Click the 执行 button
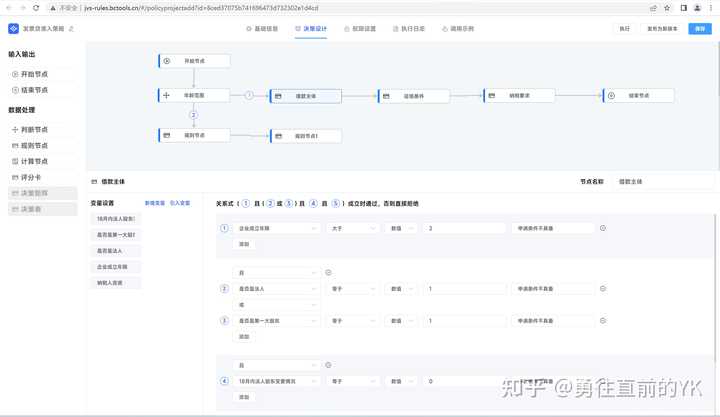This screenshot has height=417, width=720. click(624, 28)
